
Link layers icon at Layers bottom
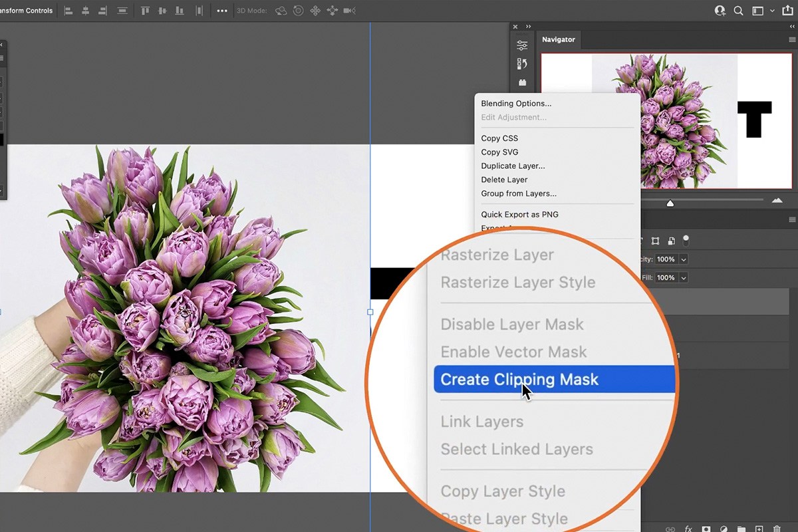click(x=671, y=529)
